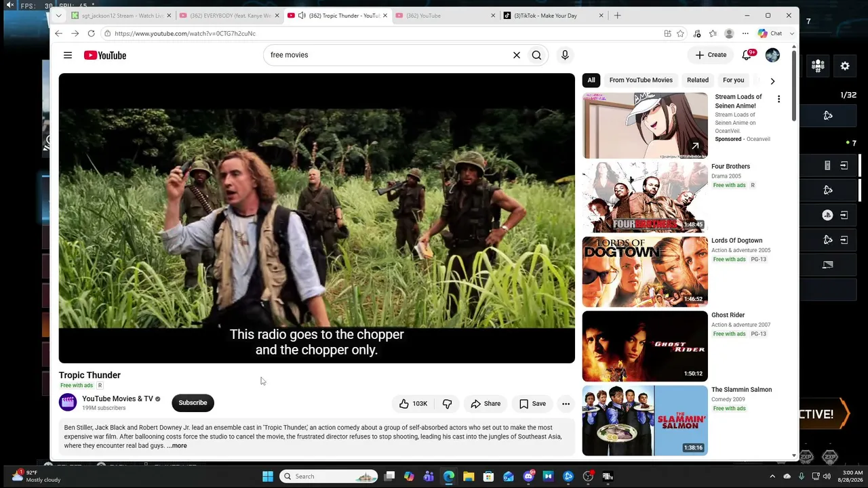The image size is (868, 488).
Task: Open Outlook from the taskbar
Action: 509,476
